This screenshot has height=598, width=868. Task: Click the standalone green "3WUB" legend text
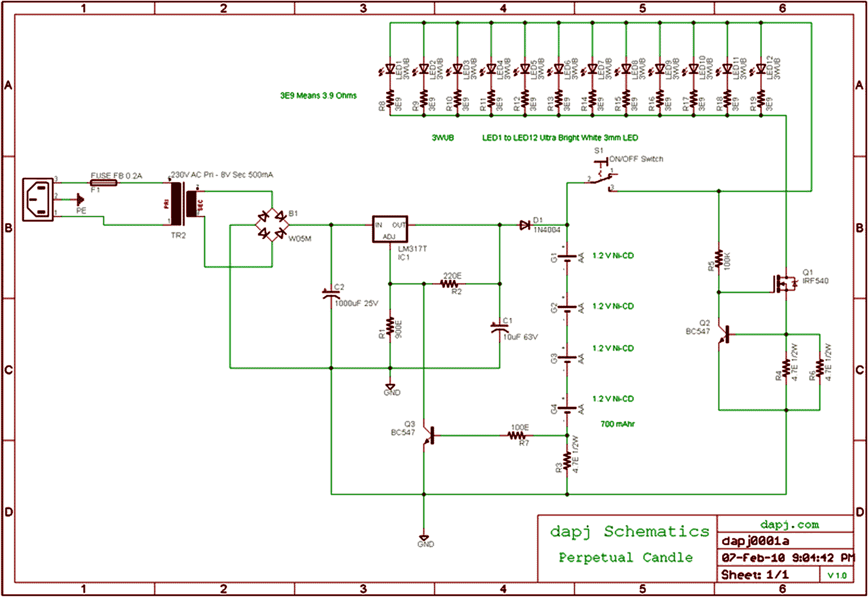tap(442, 138)
